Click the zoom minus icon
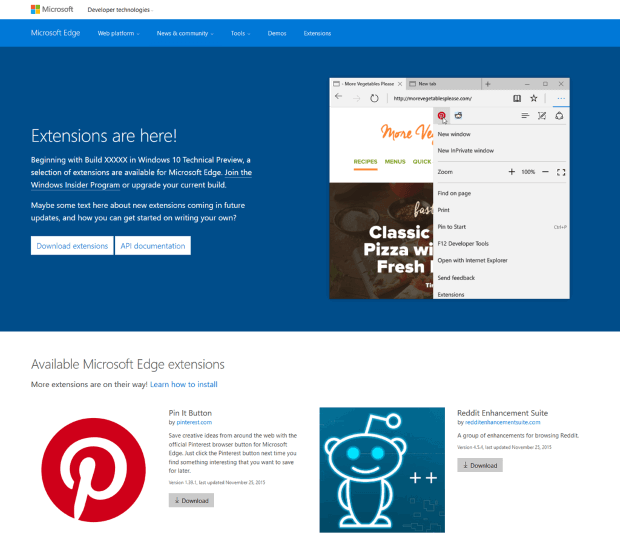 tap(545, 172)
